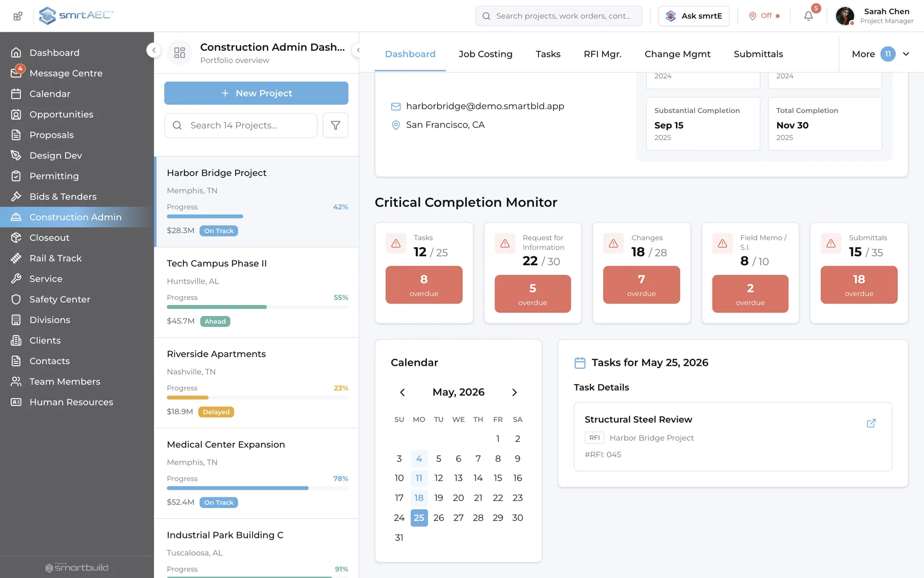The image size is (924, 578).
Task: Click the harborbridge email address
Action: point(485,106)
